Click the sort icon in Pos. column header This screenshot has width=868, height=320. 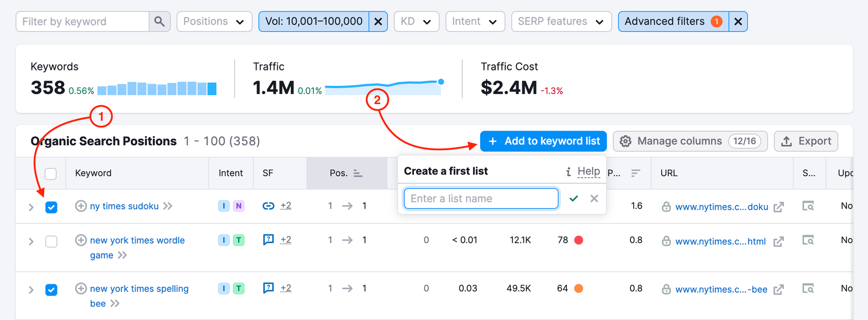[x=358, y=173]
